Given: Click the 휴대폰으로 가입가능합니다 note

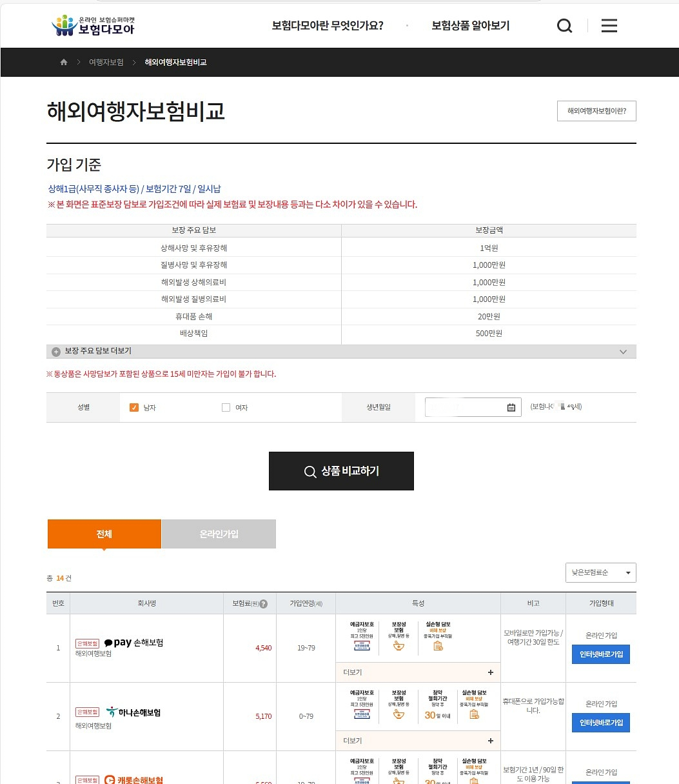Looking at the screenshot, I should tap(533, 705).
